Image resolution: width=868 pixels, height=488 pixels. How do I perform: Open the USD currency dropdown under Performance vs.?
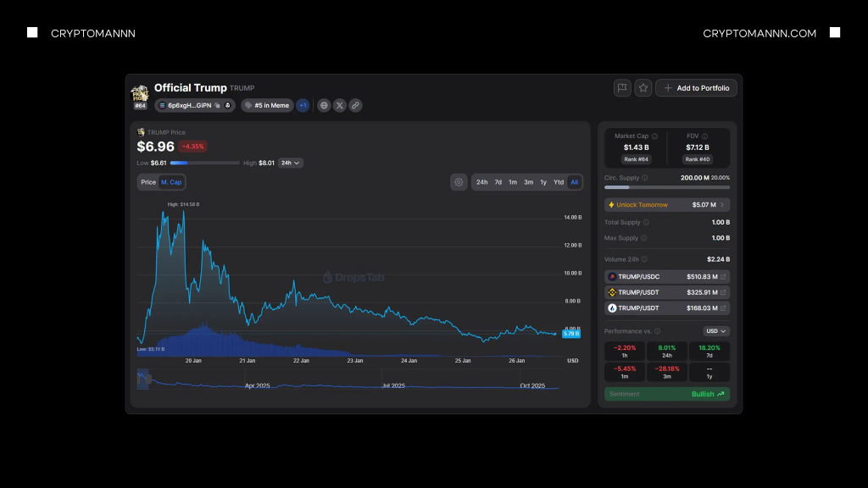(x=715, y=330)
